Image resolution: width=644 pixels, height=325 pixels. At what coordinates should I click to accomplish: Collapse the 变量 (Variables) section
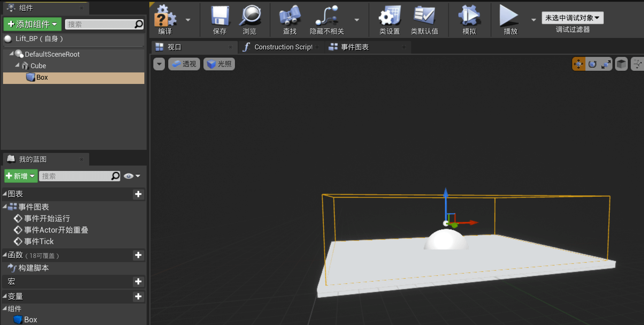5,296
